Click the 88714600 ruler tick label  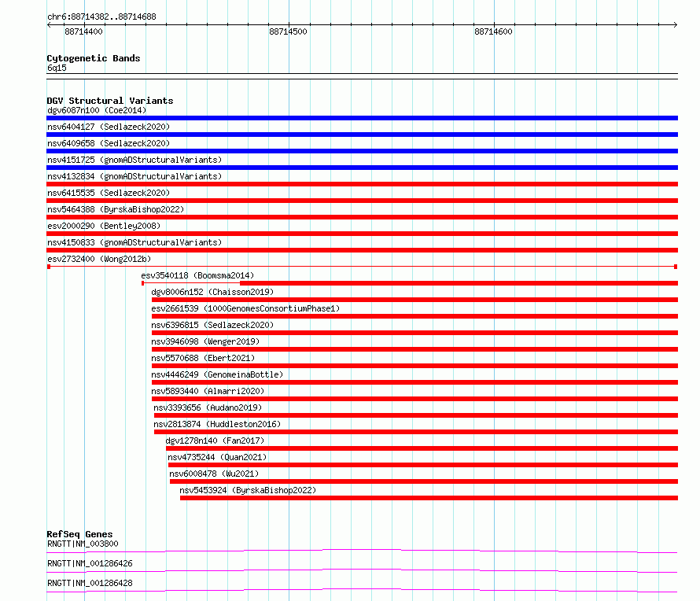[x=493, y=31]
